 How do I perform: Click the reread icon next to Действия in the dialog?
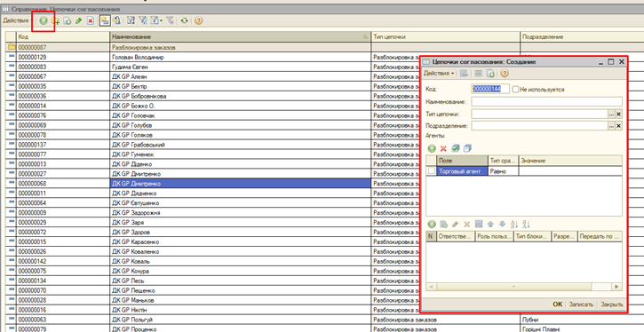[464, 74]
